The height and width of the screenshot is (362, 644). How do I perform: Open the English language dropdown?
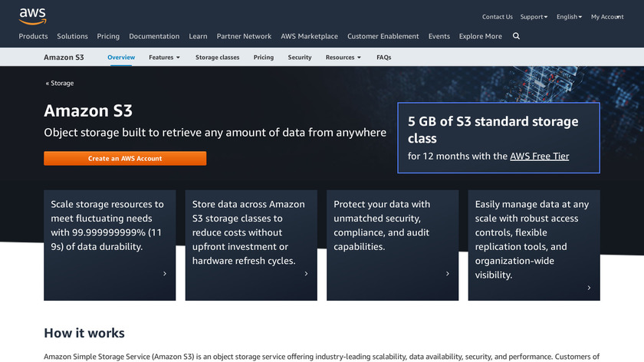point(569,17)
